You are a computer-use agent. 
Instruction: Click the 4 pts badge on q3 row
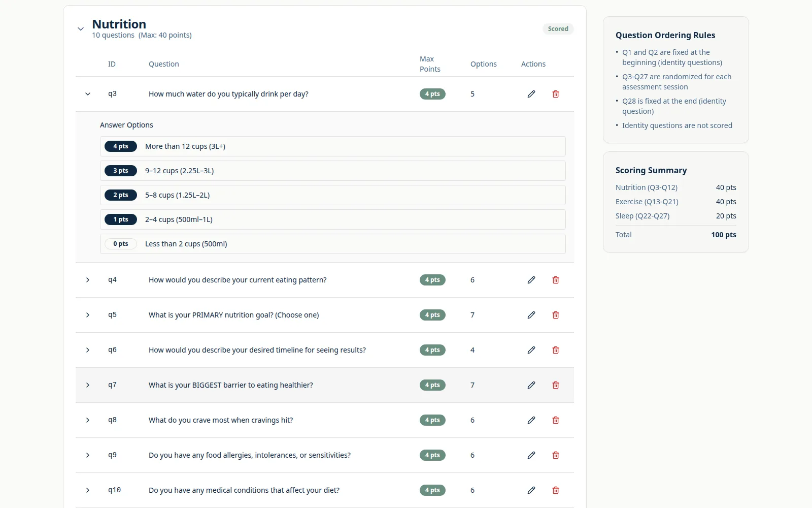point(432,94)
